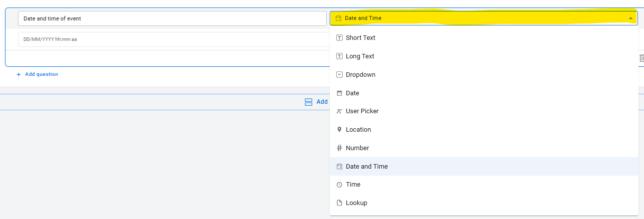Edit the 'Date and time of event' field

click(172, 18)
